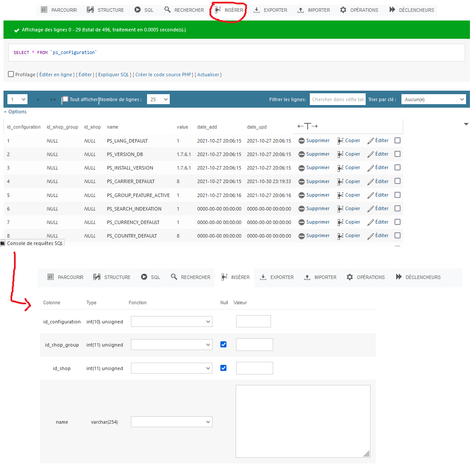473x476 pixels.
Task: Click Copier icon for PS_COUNTRY_DEFAULT row
Action: pyautogui.click(x=340, y=236)
